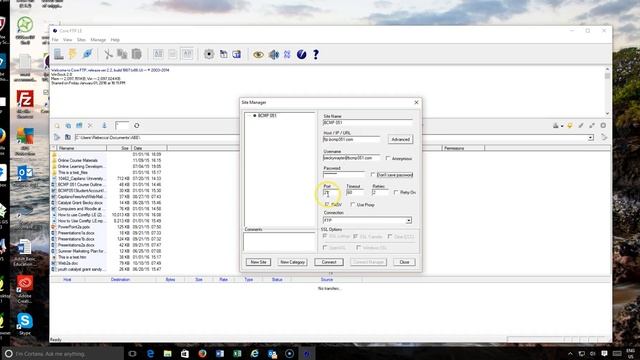This screenshot has width=640, height=360.
Task: Click the gear Settings icon in toolbar
Action: click(x=209, y=54)
